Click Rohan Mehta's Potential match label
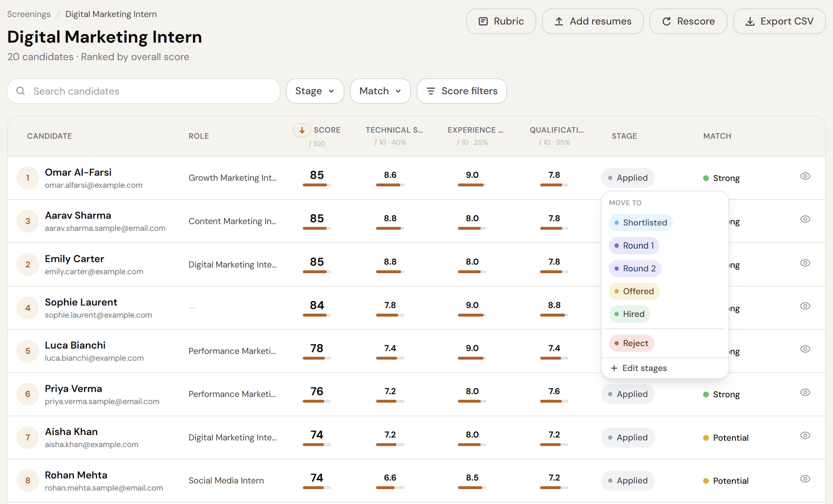 click(x=731, y=481)
